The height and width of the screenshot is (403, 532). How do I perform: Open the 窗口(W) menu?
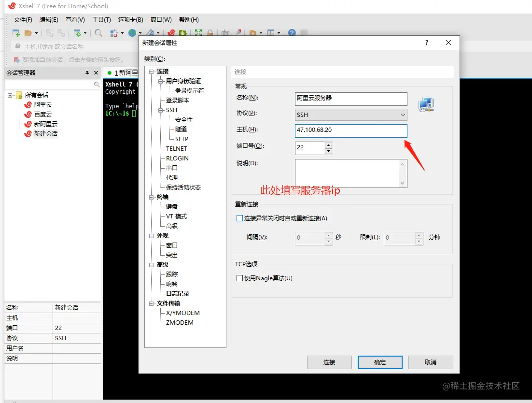click(161, 20)
